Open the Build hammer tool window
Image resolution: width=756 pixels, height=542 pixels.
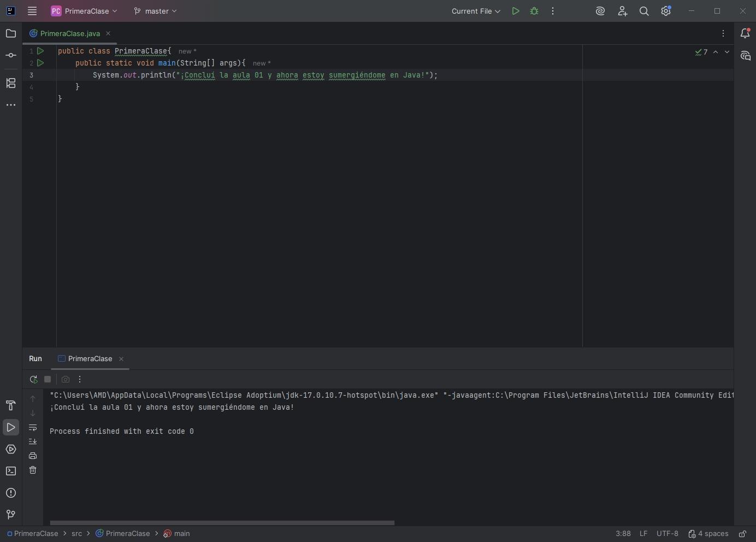[11, 405]
